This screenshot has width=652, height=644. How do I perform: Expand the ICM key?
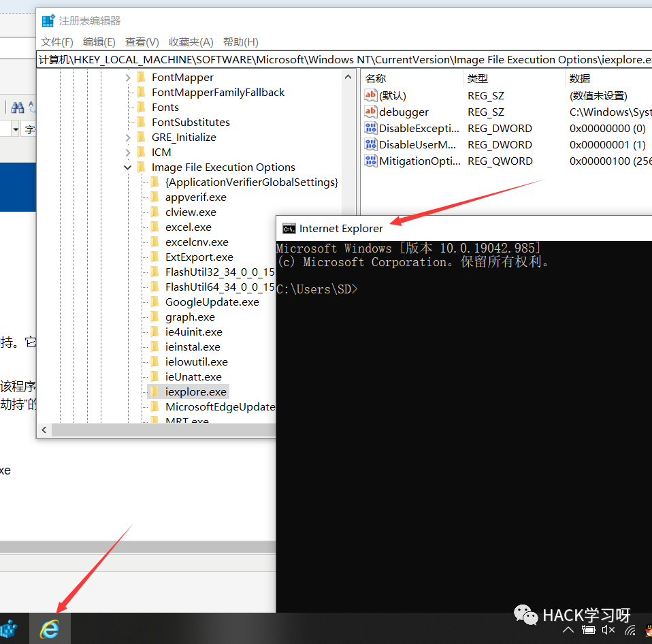[128, 152]
